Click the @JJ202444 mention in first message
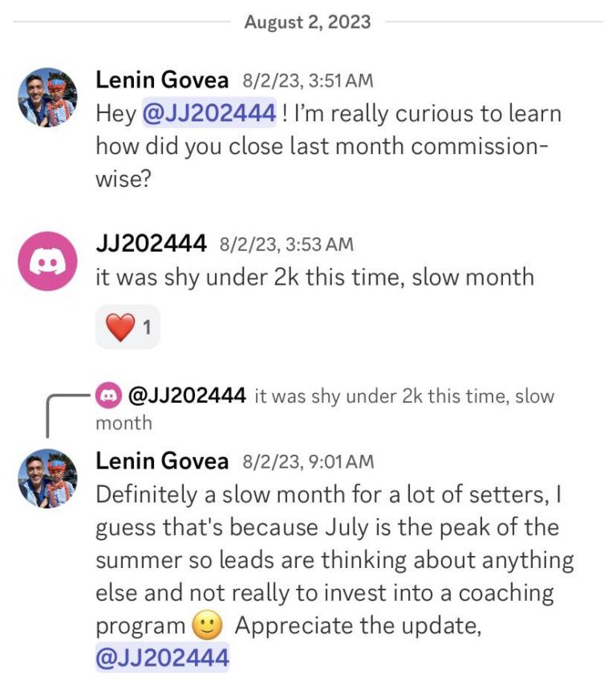 pyautogui.click(x=209, y=113)
